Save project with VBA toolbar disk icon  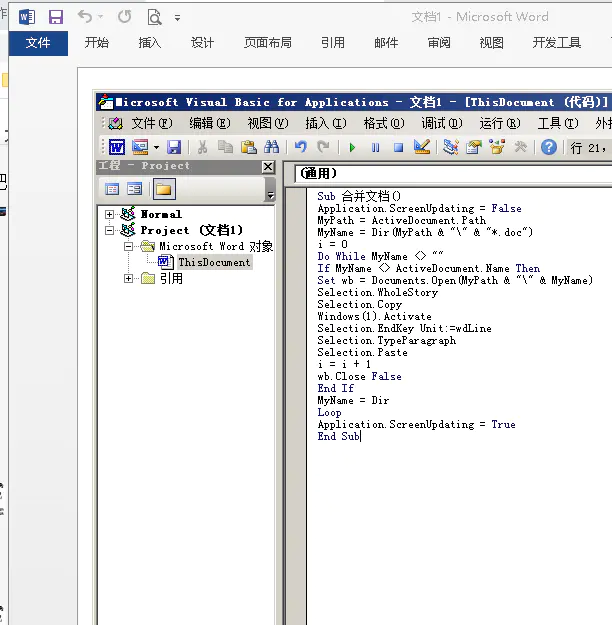[174, 147]
